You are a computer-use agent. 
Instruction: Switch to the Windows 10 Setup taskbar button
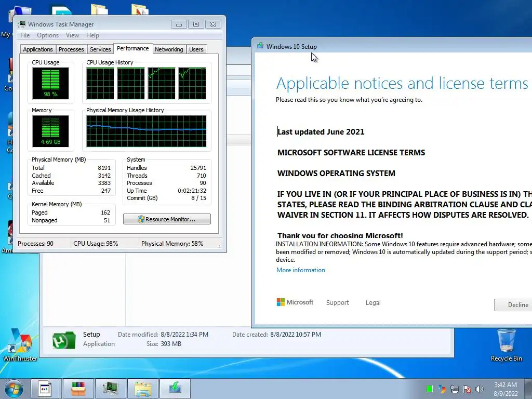(175, 389)
